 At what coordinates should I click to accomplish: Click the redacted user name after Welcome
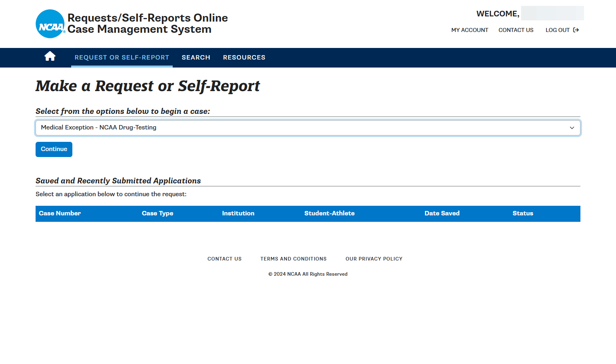click(552, 13)
